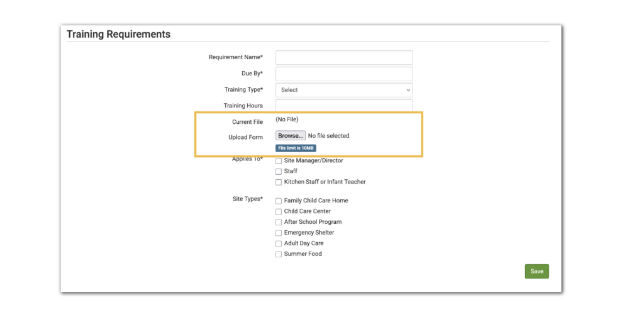Open the Training Type dropdown
Image resolution: width=644 pixels, height=322 pixels.
(344, 90)
